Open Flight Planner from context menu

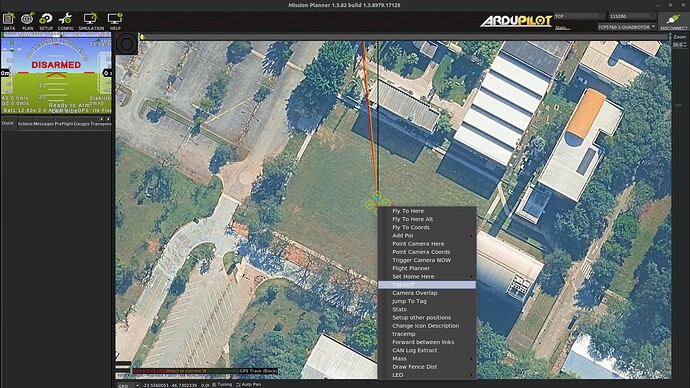[427, 268]
